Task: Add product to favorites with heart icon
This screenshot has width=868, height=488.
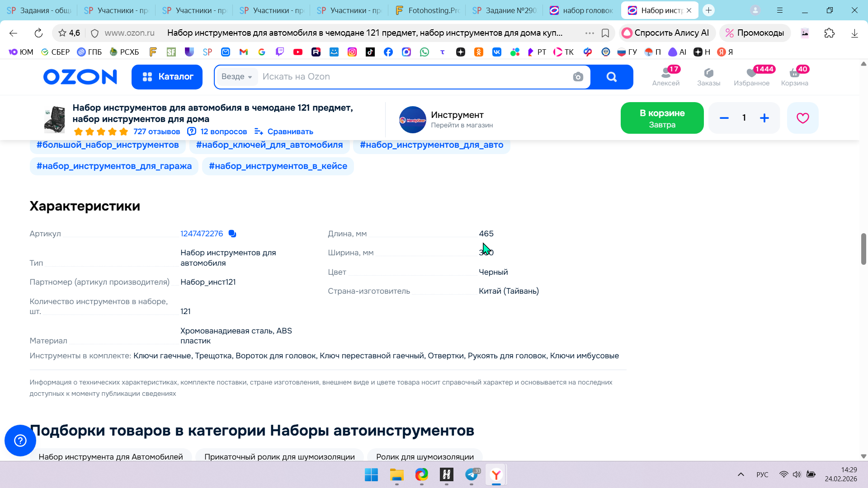Action: [802, 118]
